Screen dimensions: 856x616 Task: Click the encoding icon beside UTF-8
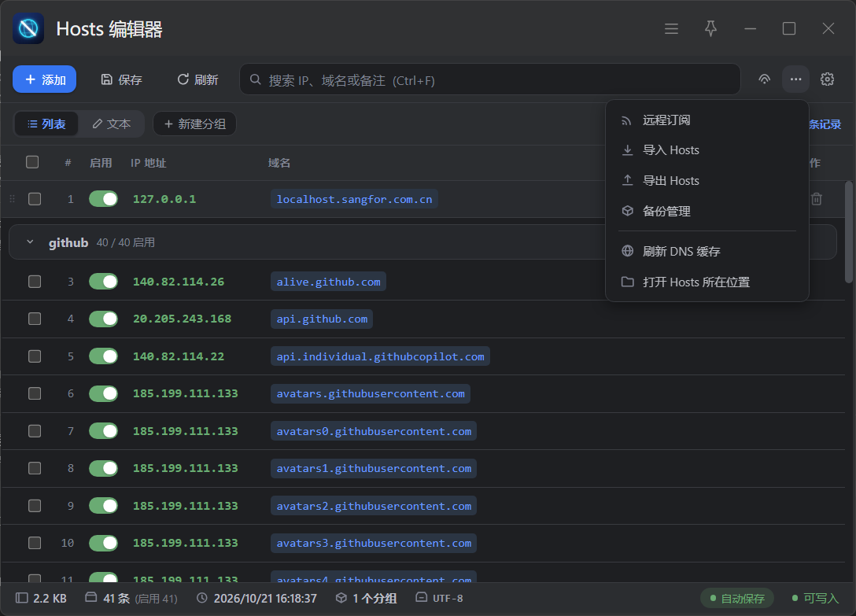click(x=422, y=597)
